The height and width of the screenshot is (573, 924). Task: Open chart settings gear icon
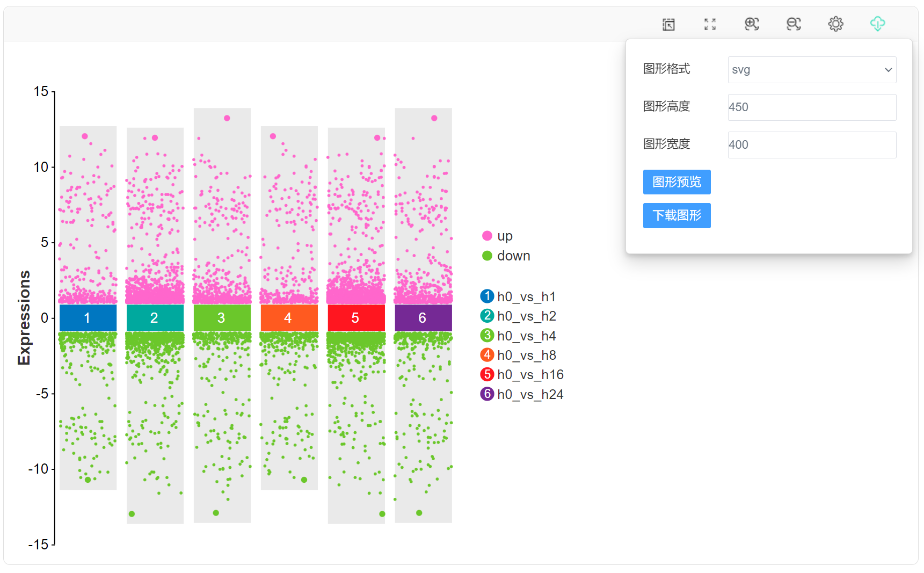(835, 24)
